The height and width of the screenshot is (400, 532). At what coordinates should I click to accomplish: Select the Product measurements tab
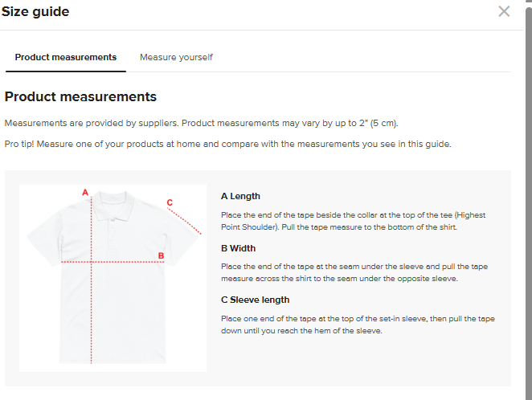point(66,58)
